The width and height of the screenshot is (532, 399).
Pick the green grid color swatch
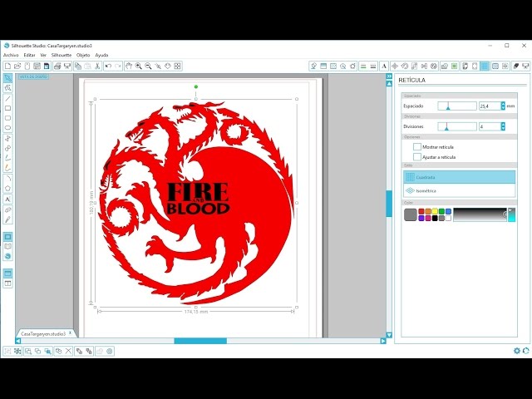point(441,211)
